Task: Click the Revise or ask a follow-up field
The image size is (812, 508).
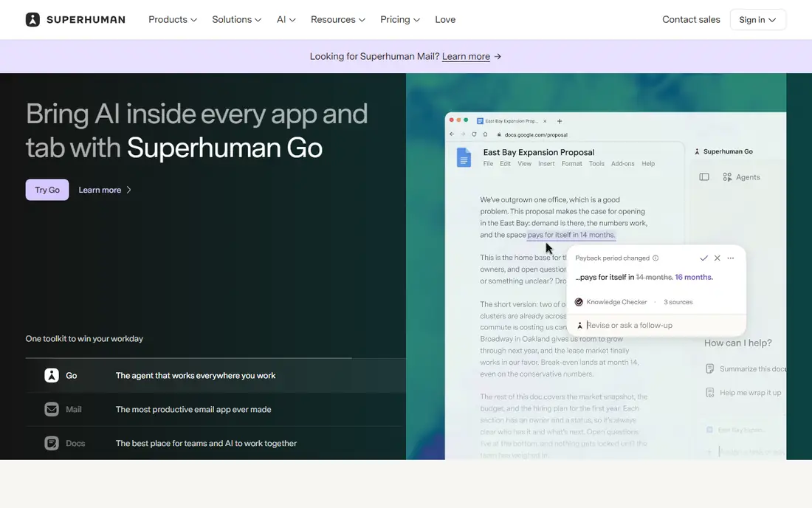Action: tap(656, 325)
